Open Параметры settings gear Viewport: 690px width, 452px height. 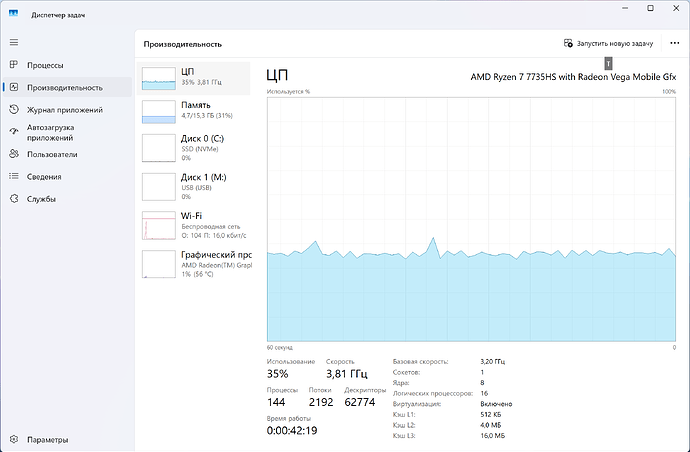pos(14,439)
